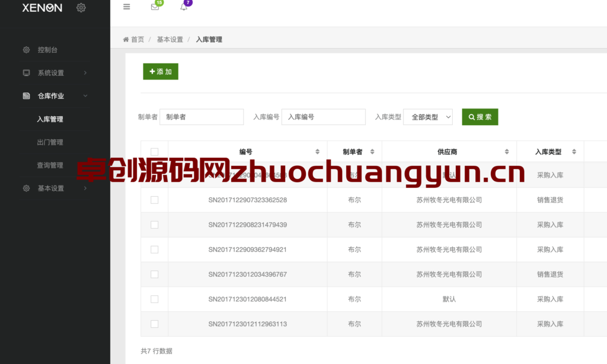This screenshot has height=364, width=607.
Task: Toggle the hamburger sidebar menu icon
Action: [x=127, y=7]
